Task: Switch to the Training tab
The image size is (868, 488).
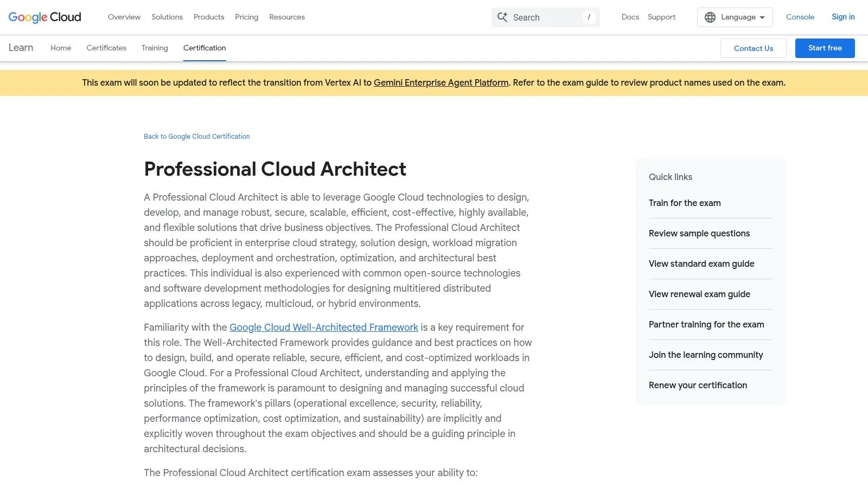Action: coord(155,48)
